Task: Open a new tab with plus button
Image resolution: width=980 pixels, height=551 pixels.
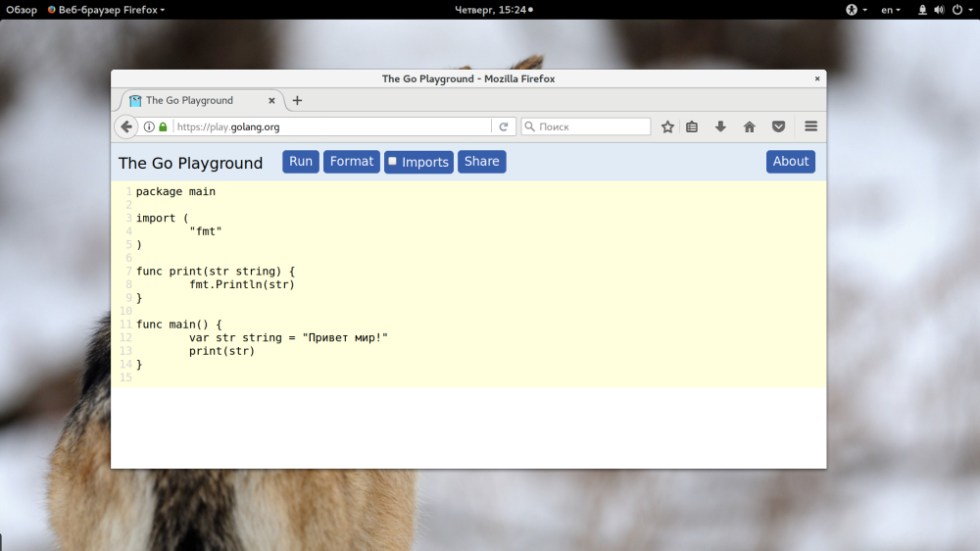Action: tap(298, 101)
